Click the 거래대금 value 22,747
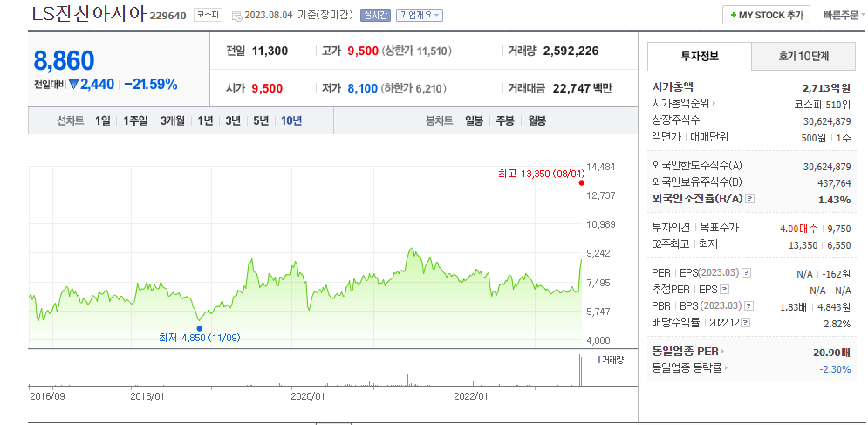Image resolution: width=868 pixels, height=425 pixels. (572, 88)
